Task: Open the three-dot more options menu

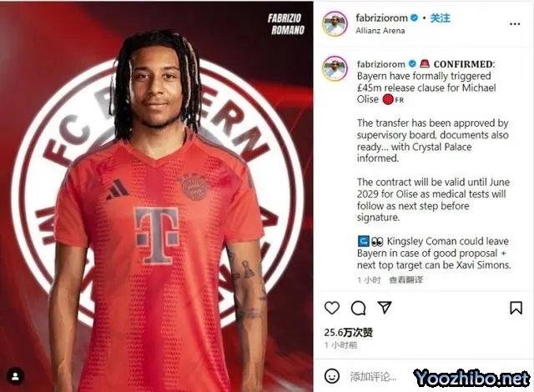Action: coord(515,24)
